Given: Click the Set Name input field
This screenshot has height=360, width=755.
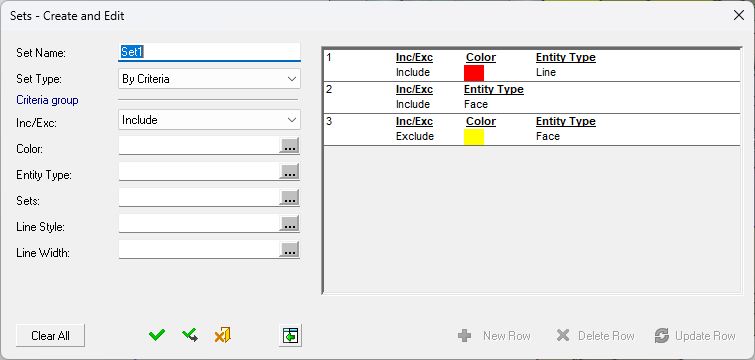Looking at the screenshot, I should pos(209,52).
